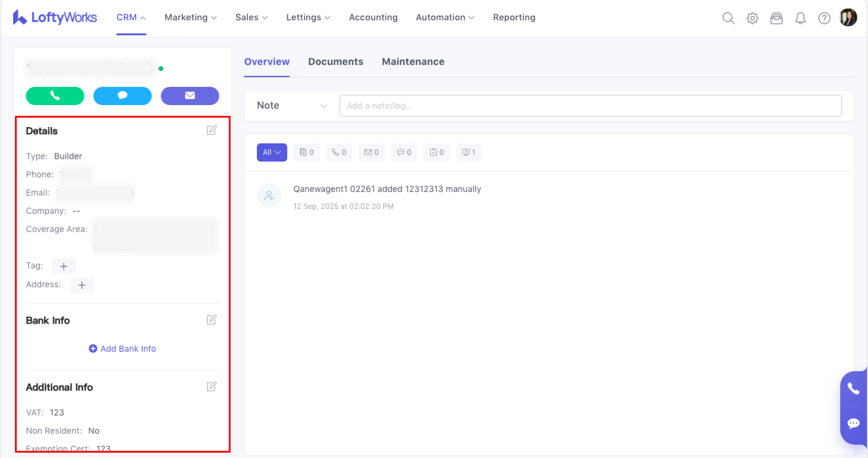868x458 pixels.
Task: Edit the Bank Info section
Action: click(x=211, y=319)
